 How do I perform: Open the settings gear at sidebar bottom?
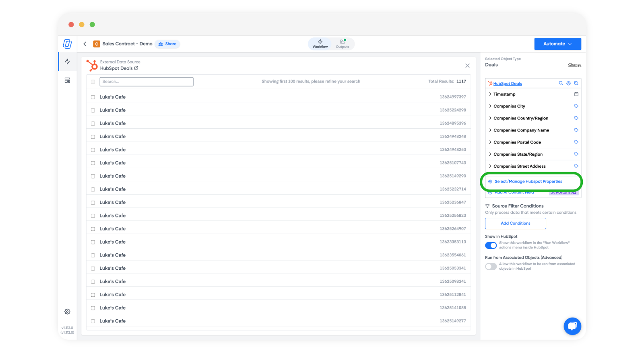click(67, 312)
